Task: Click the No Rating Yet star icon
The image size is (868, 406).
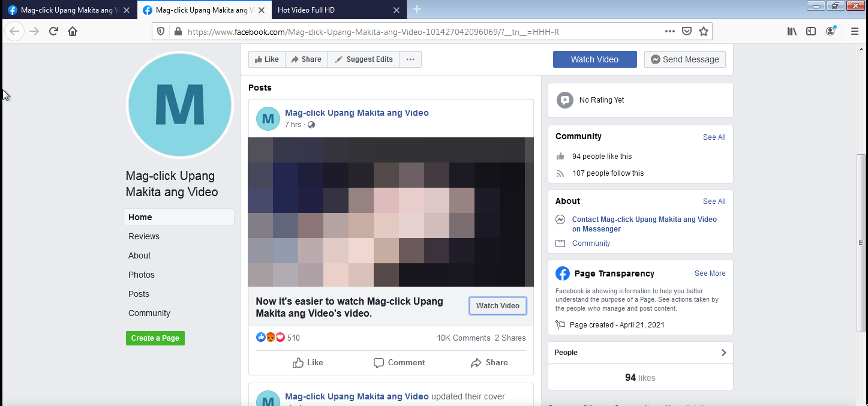Action: [x=564, y=100]
